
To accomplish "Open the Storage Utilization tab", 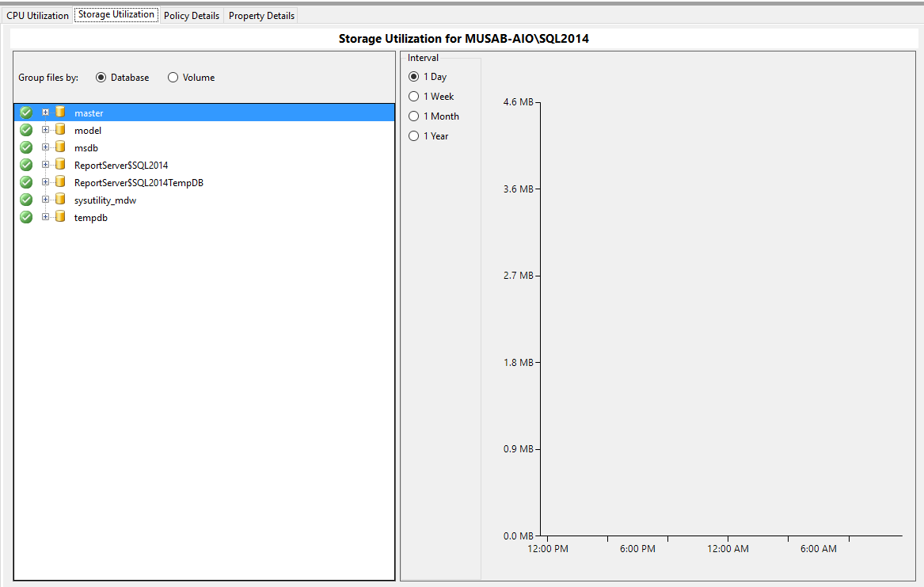I will (116, 15).
